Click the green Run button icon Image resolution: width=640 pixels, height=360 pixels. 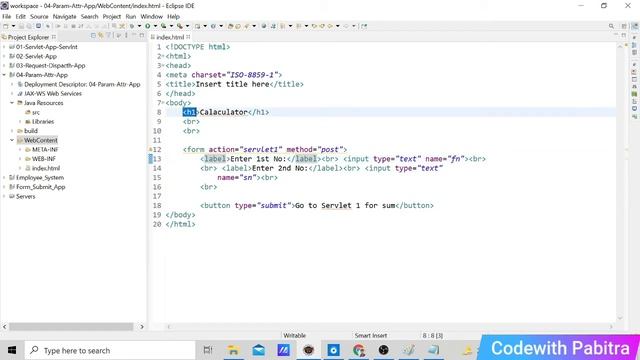(147, 26)
